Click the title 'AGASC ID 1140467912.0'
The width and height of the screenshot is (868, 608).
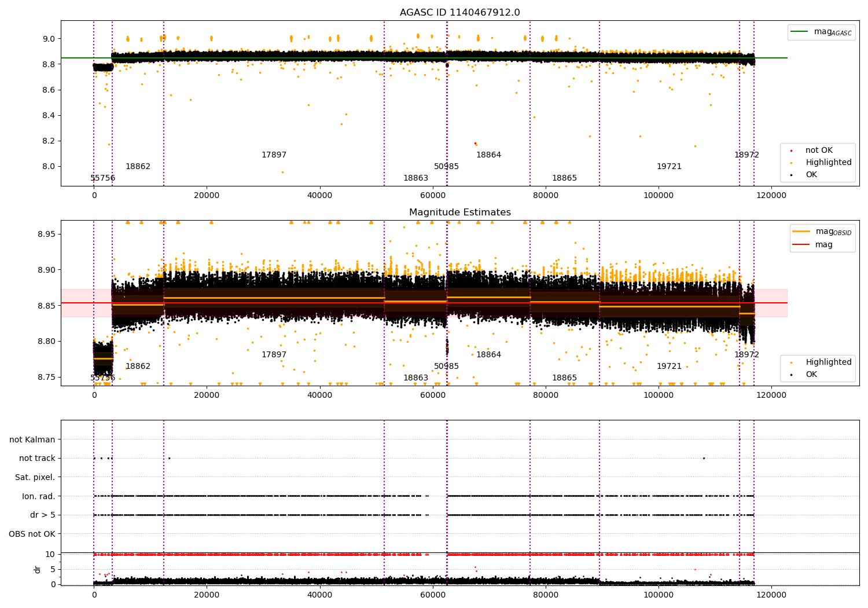point(460,13)
